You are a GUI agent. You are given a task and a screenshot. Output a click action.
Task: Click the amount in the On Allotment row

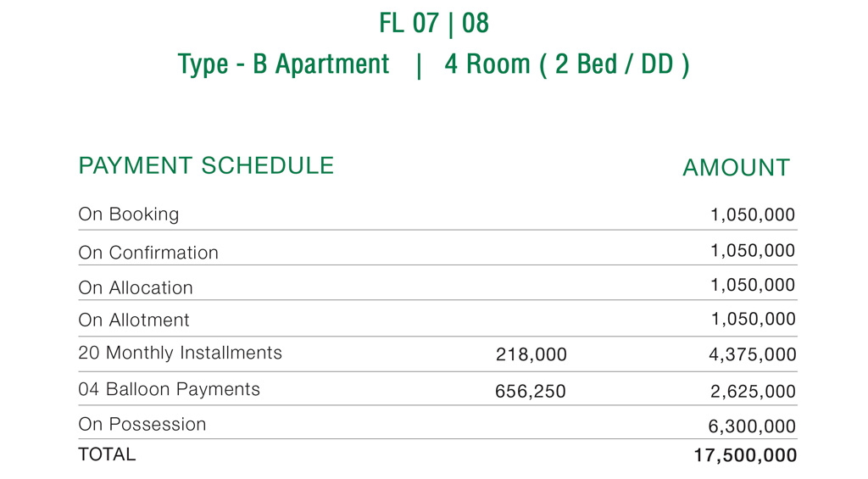(753, 320)
